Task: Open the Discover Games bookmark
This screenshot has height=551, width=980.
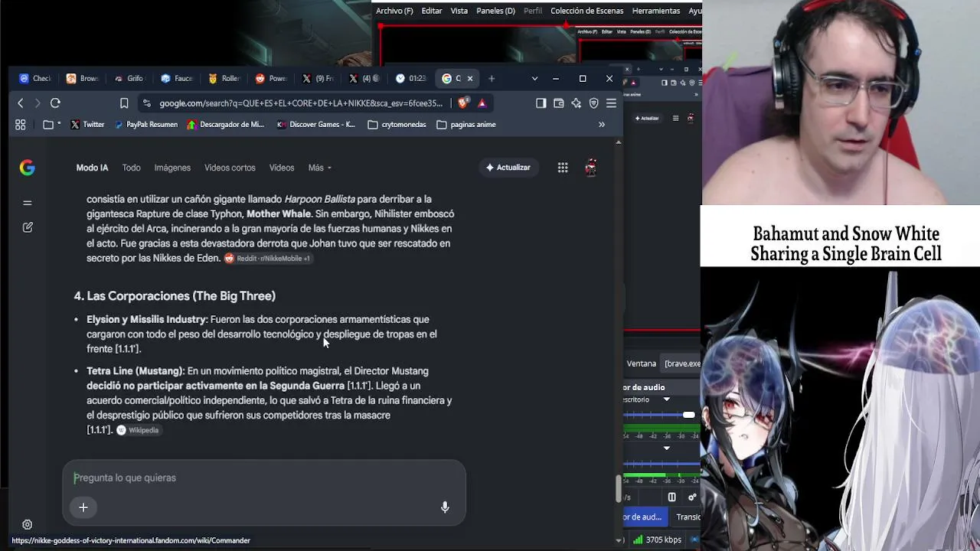Action: (316, 125)
